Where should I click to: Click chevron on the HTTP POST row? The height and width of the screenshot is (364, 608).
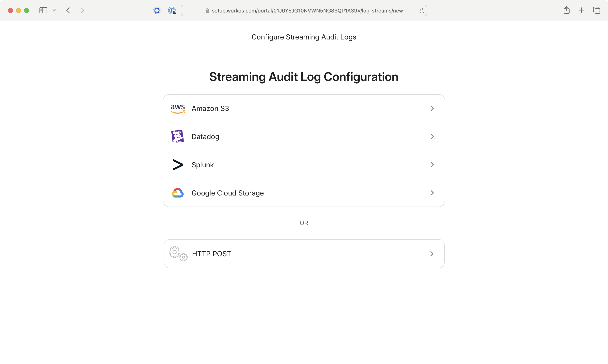(x=432, y=254)
